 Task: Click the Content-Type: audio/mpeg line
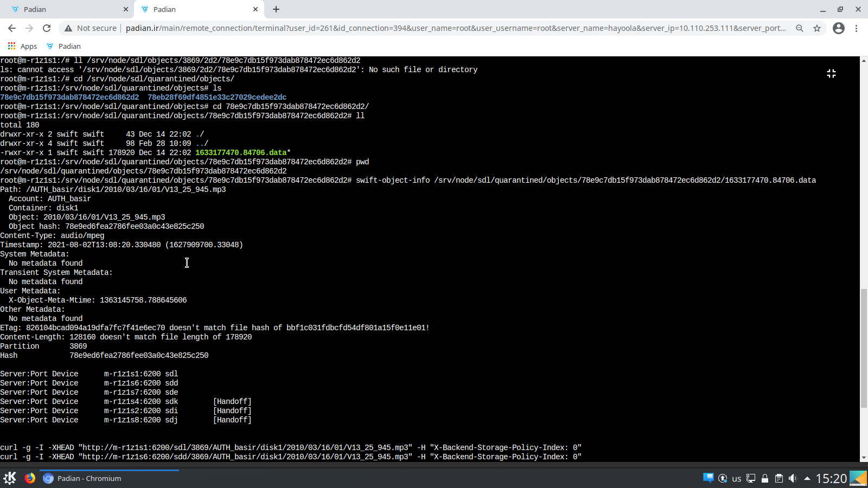(52, 235)
